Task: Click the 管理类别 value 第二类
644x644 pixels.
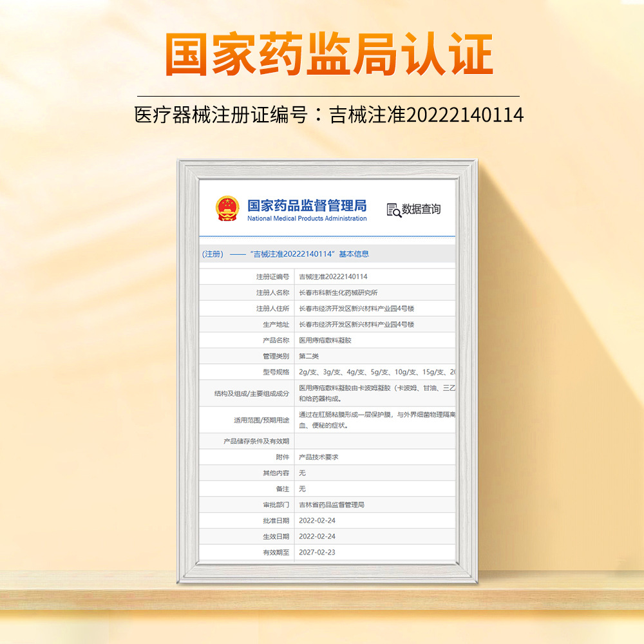Action: [x=309, y=356]
